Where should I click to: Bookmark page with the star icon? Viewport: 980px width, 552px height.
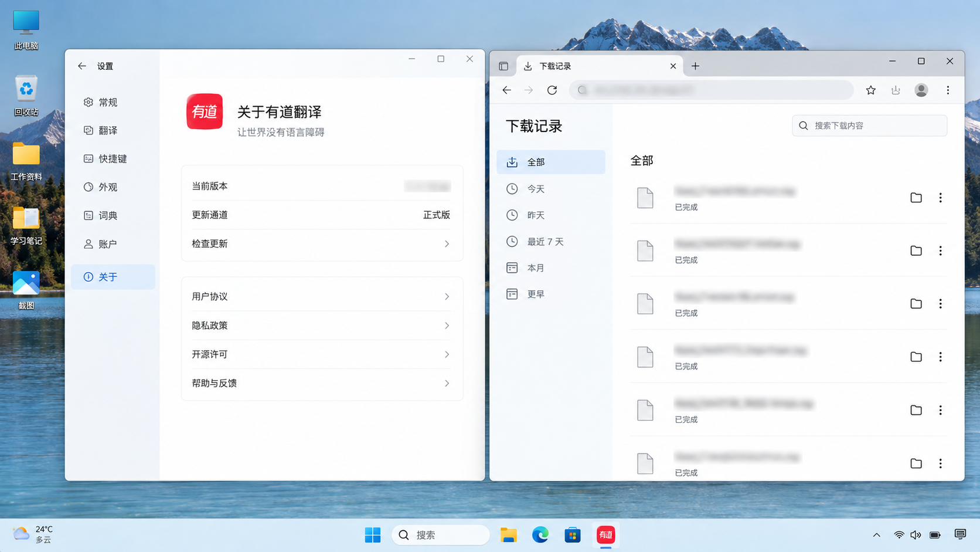(871, 90)
